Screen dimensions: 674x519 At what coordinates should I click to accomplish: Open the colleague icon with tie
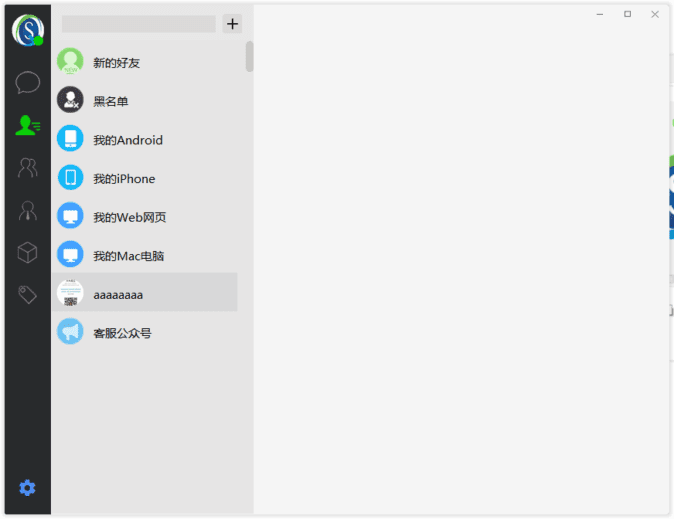28,210
